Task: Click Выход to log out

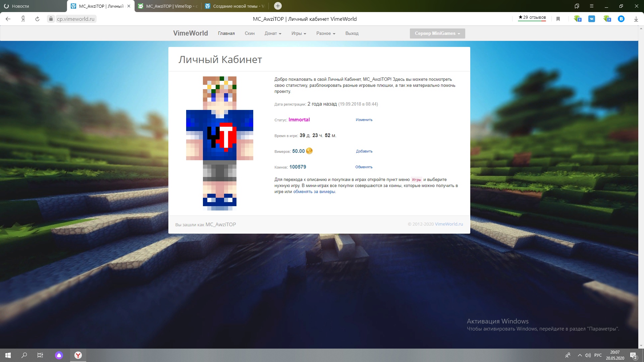Action: click(352, 34)
